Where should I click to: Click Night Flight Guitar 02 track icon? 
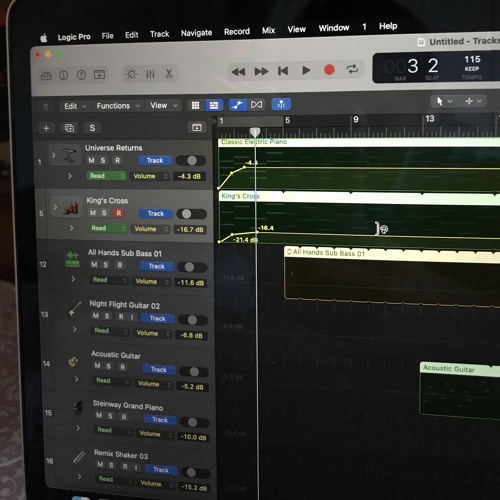[x=74, y=309]
